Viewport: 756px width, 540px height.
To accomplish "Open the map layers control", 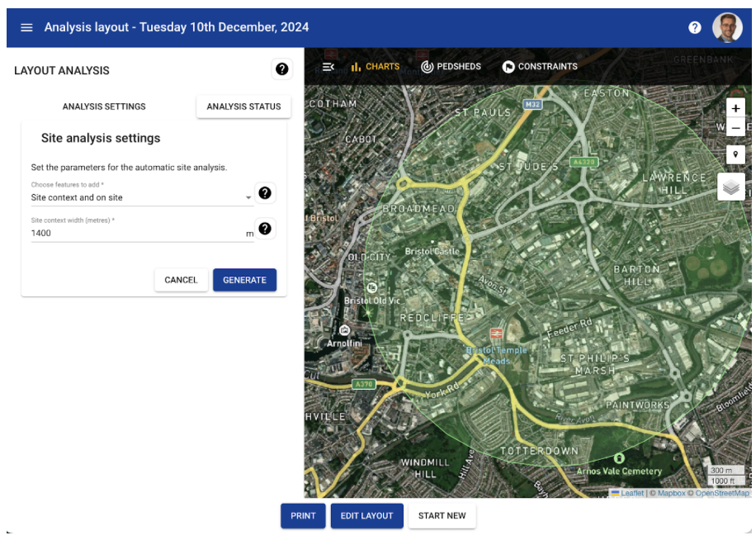I will 731,187.
